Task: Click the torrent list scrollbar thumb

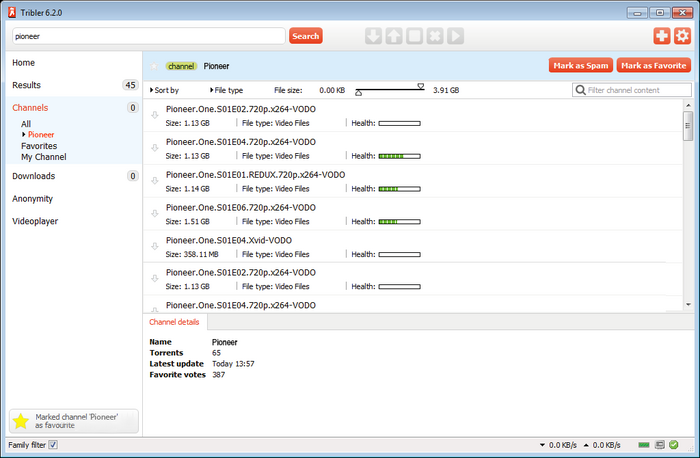Action: (688, 126)
